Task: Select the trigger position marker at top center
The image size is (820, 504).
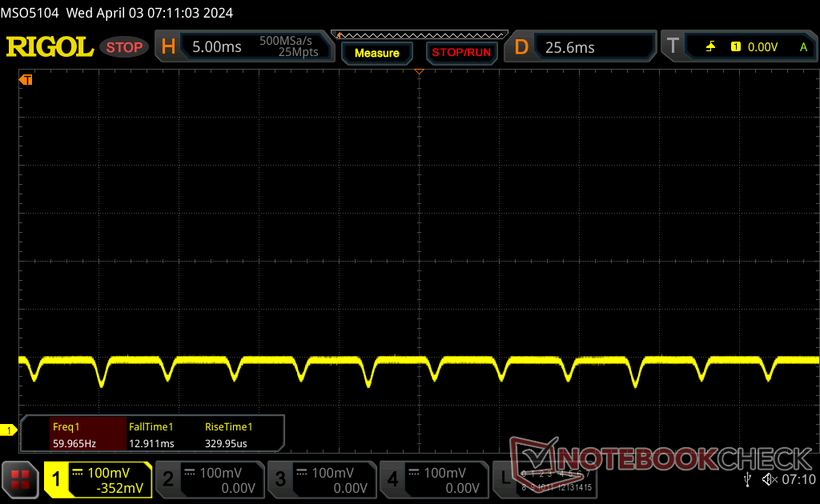Action: click(x=418, y=72)
